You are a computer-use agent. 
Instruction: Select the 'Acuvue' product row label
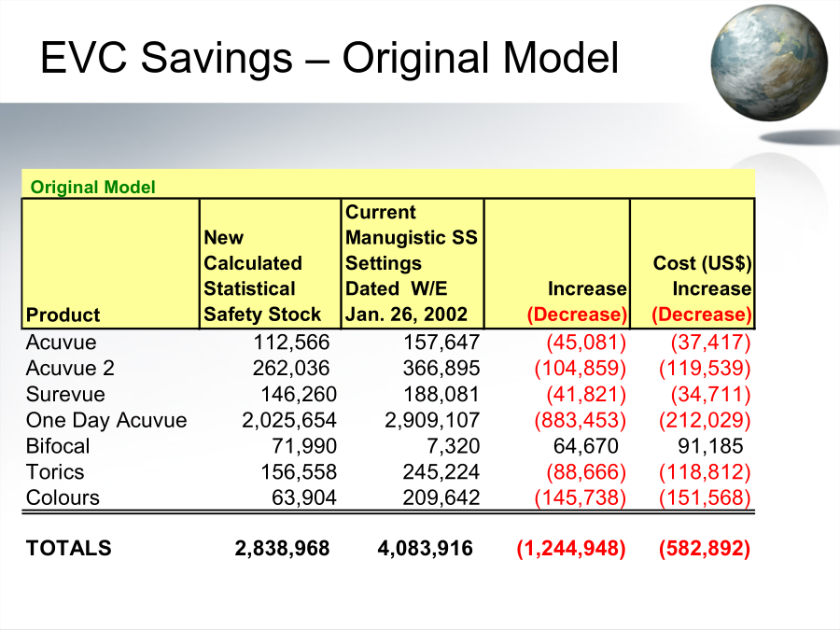coord(61,343)
